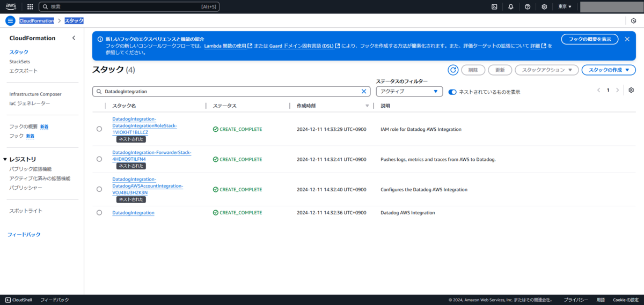The width and height of the screenshot is (644, 305).
Task: Open the notifications bell icon
Action: coord(511,6)
